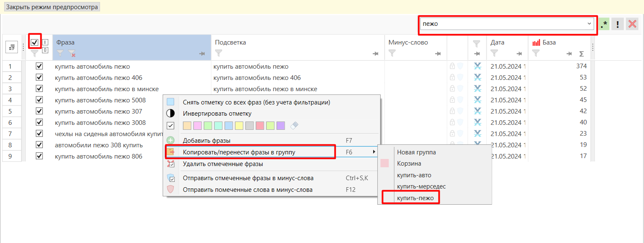Move phrases to 'купить-мерседес' group
The image size is (644, 243).
[434, 186]
